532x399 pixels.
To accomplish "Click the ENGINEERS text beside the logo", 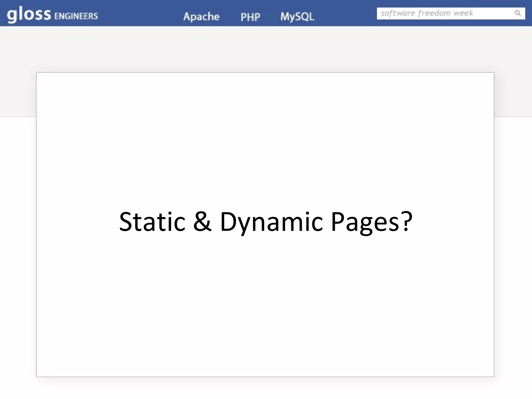I will click(x=76, y=16).
